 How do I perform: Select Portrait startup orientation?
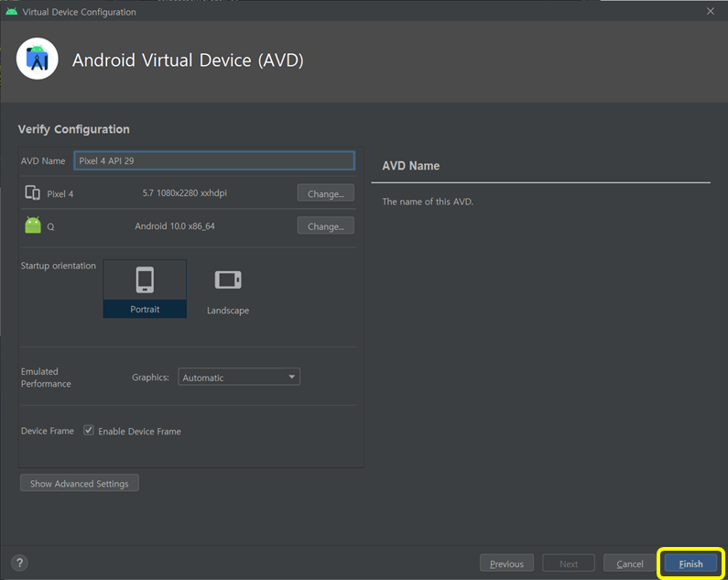145,289
